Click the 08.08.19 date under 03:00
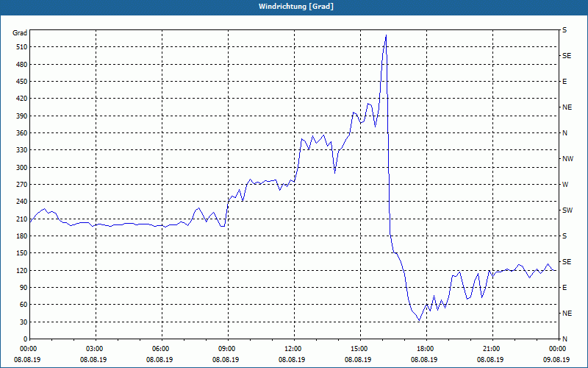The image size is (588, 368). (x=93, y=359)
